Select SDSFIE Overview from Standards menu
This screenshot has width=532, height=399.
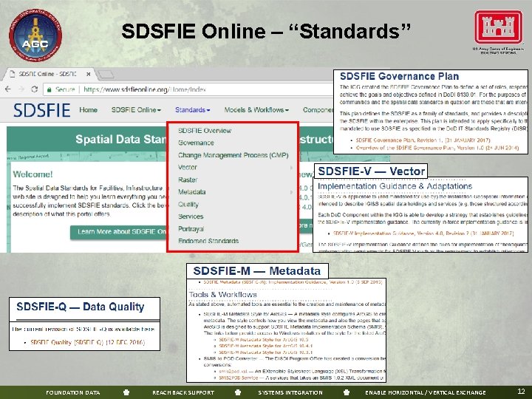[x=205, y=131]
